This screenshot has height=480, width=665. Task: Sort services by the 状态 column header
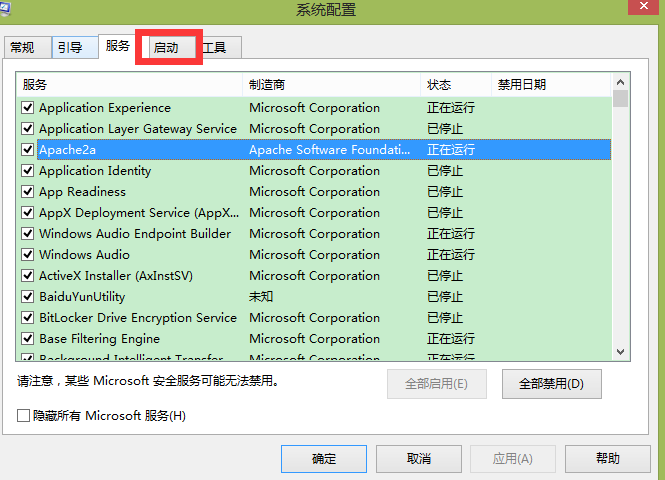(x=439, y=85)
